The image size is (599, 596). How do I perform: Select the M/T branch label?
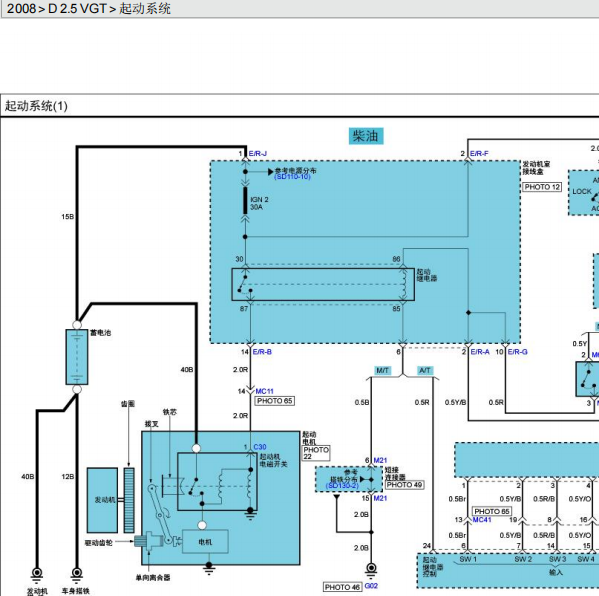coord(382,371)
